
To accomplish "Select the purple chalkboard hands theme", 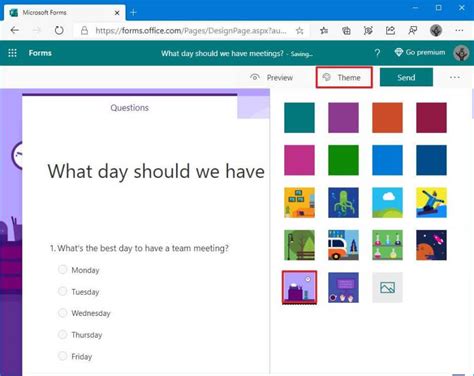I will tap(343, 287).
